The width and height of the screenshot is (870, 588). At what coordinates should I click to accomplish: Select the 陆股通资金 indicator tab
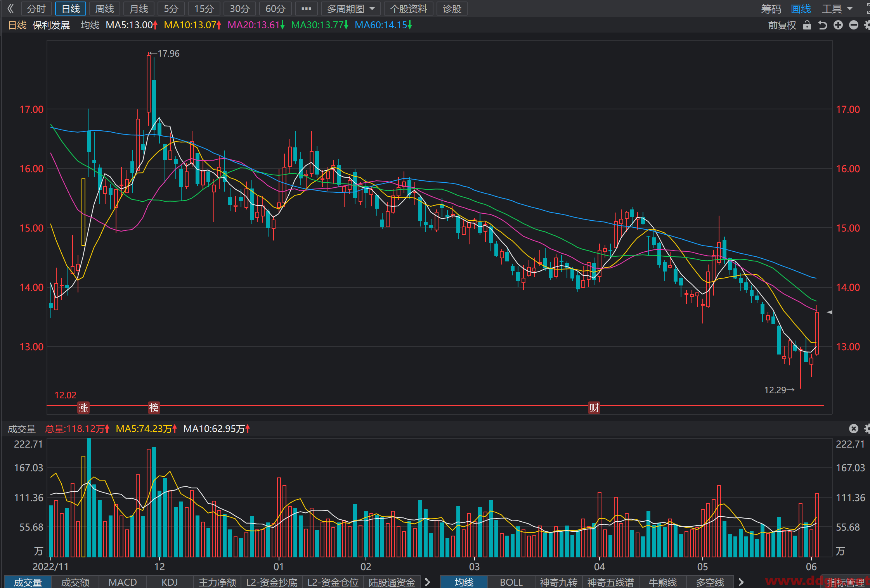tap(392, 582)
